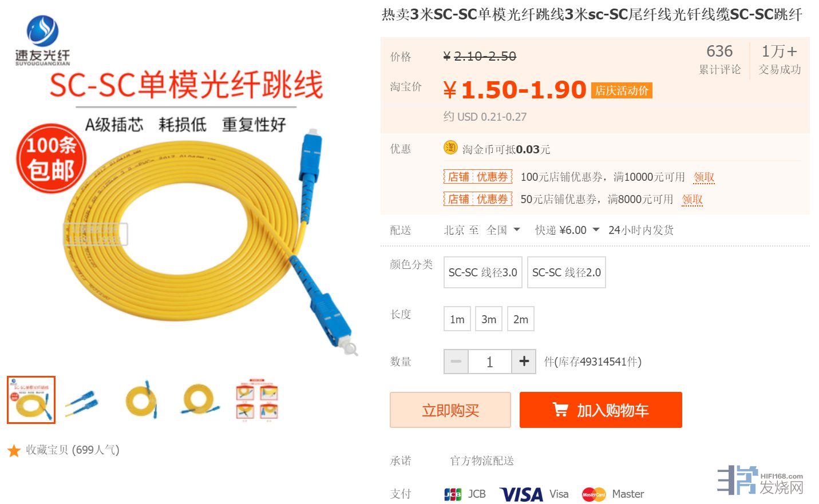Click the JCB payment logo
This screenshot has width=819, height=504.
(x=453, y=494)
